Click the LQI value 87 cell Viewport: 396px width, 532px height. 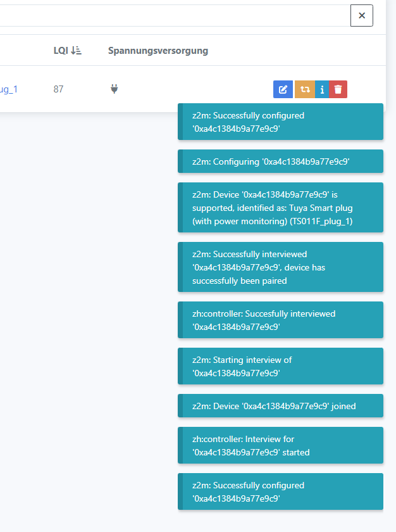[x=58, y=89]
